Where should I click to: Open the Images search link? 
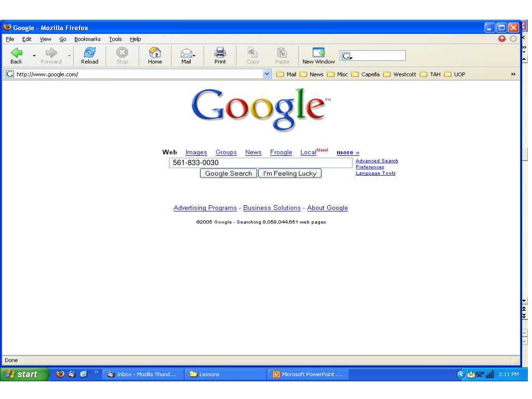(x=196, y=152)
